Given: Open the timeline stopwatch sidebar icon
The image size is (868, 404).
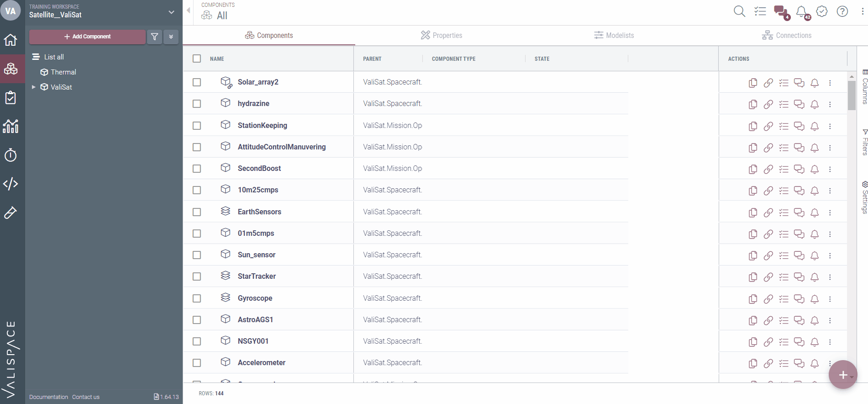Looking at the screenshot, I should click(x=11, y=155).
